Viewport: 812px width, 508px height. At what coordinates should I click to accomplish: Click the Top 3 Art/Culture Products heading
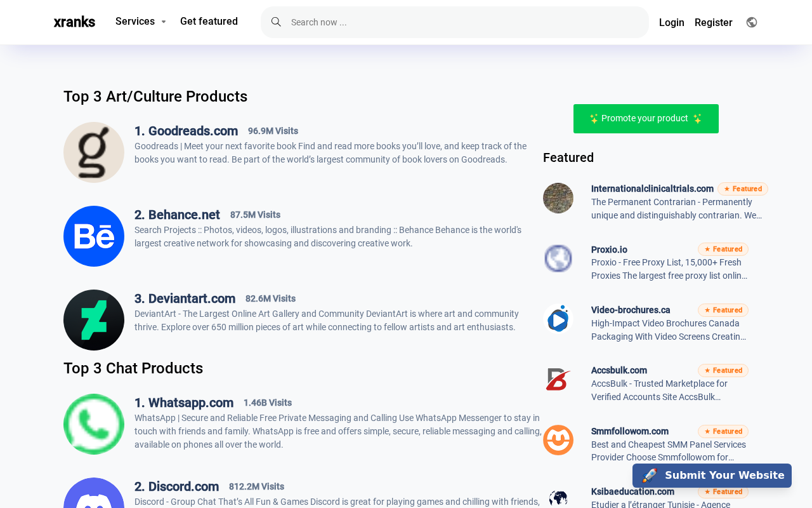tap(155, 97)
